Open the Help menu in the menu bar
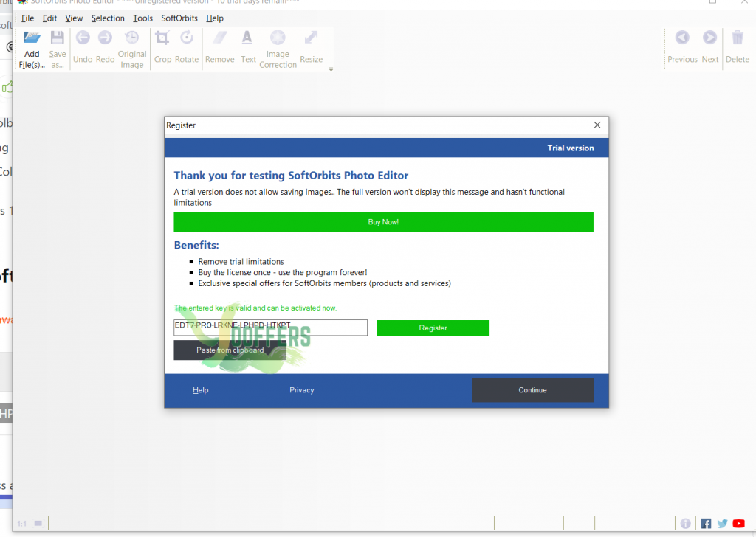The height and width of the screenshot is (537, 756). click(215, 18)
